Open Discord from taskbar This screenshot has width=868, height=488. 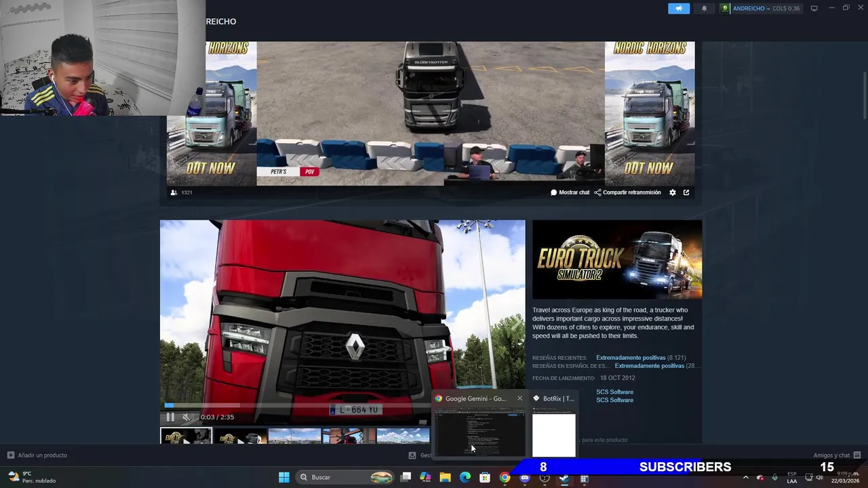[x=524, y=477]
